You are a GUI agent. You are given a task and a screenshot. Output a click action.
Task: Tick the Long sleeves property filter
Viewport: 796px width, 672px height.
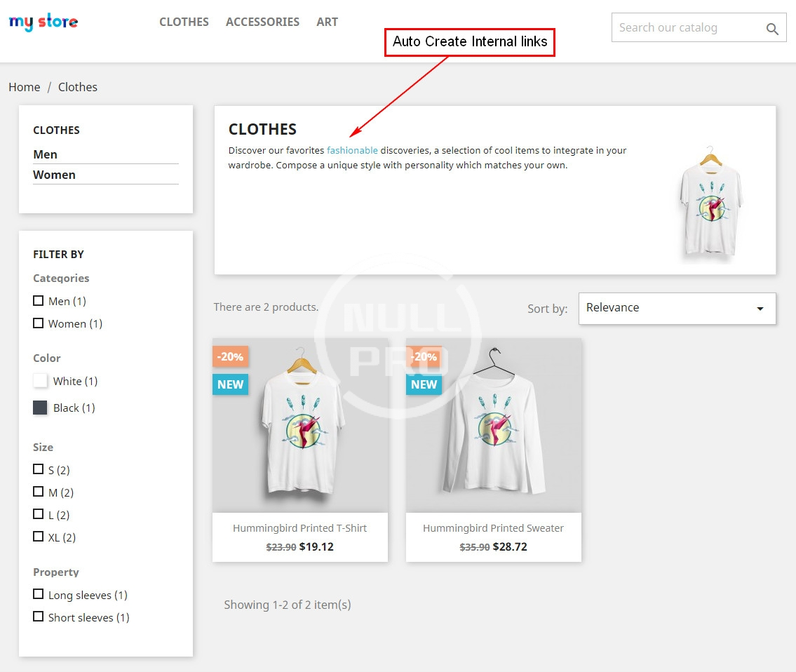tap(39, 594)
